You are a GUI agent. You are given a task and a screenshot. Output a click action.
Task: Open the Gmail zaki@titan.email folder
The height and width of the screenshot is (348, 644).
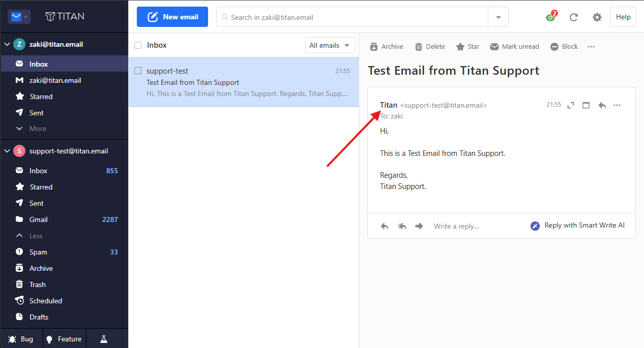click(x=64, y=80)
